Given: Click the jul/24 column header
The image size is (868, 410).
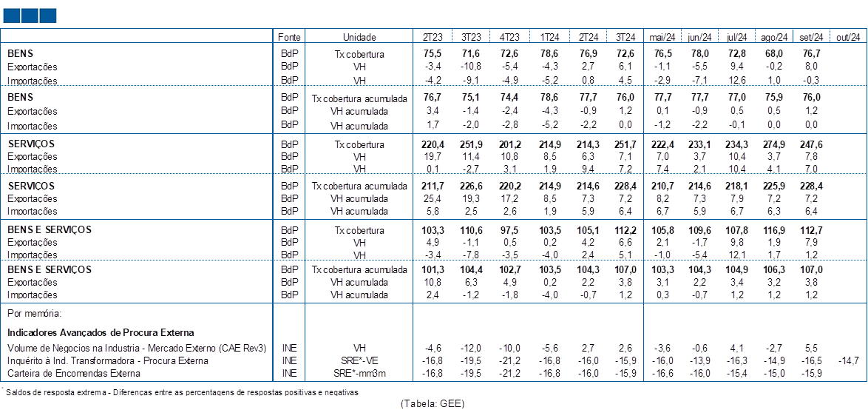Looking at the screenshot, I should (737, 37).
